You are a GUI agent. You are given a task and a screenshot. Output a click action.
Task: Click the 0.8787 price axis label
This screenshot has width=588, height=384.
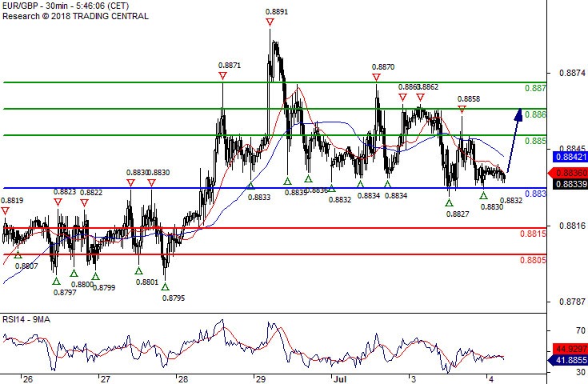(572, 302)
